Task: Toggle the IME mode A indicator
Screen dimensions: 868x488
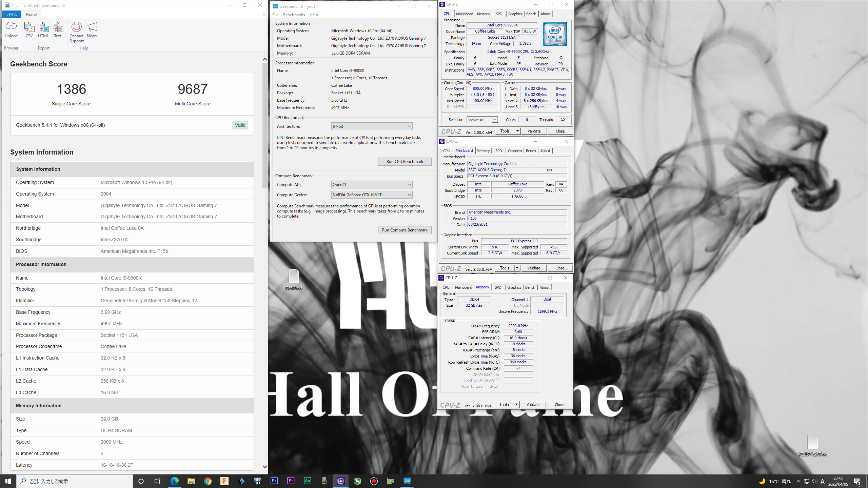Action: (822, 481)
